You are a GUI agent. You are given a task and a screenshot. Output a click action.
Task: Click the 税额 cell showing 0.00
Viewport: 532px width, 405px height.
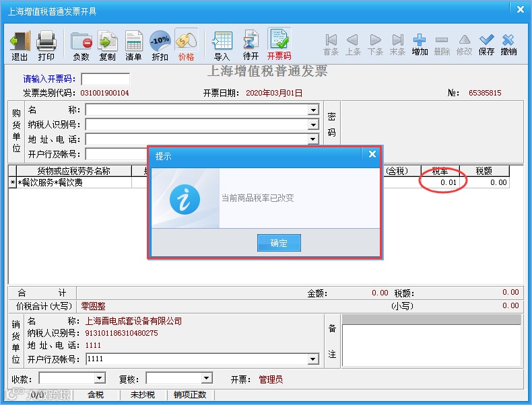pyautogui.click(x=484, y=183)
